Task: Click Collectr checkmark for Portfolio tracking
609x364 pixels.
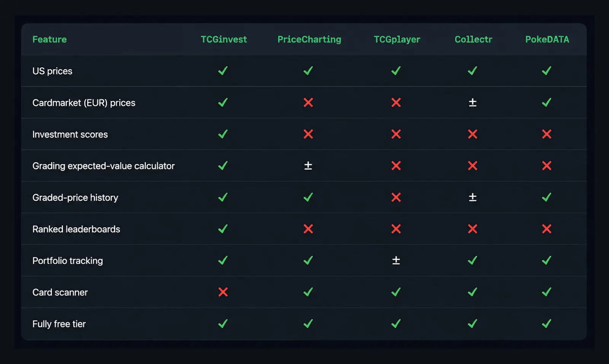Action: (473, 260)
